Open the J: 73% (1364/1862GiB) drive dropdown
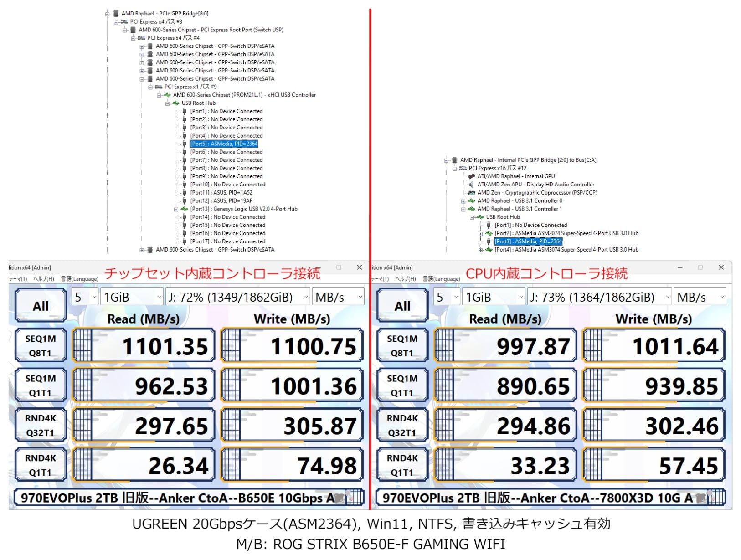This screenshot has height=560, width=741. (599, 297)
